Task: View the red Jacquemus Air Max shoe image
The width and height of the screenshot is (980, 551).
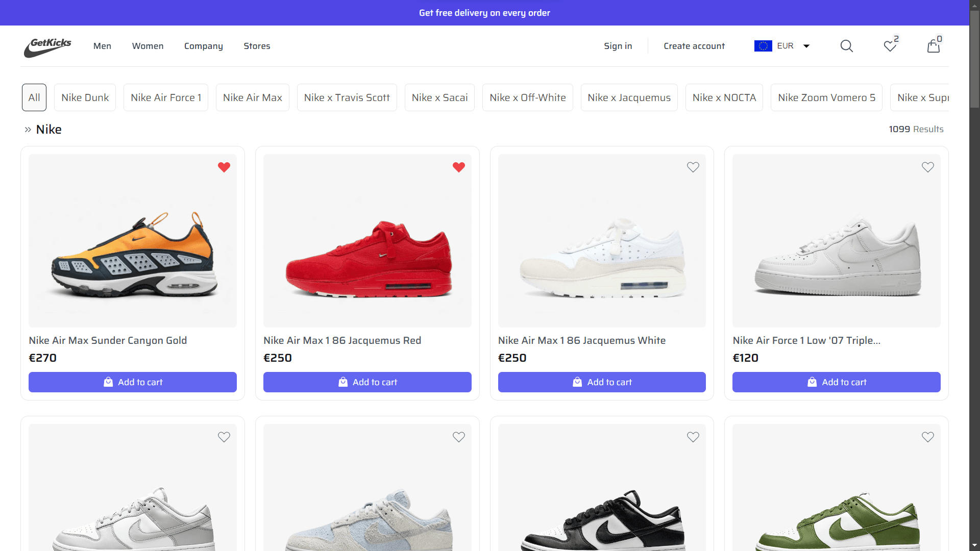Action: (367, 241)
